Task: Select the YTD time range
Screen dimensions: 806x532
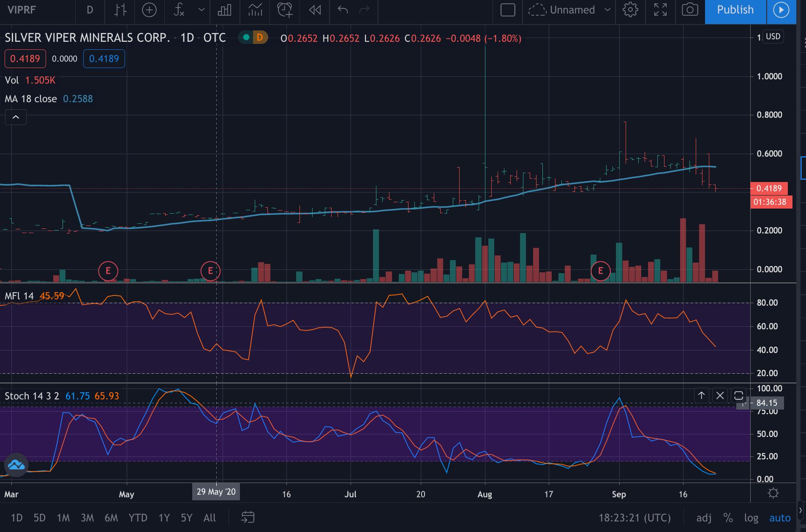Action: pos(138,518)
